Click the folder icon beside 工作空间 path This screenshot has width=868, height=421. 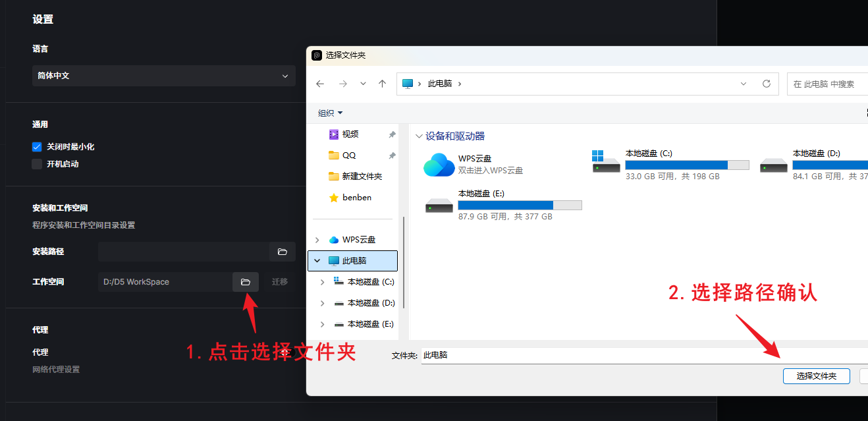coord(245,282)
